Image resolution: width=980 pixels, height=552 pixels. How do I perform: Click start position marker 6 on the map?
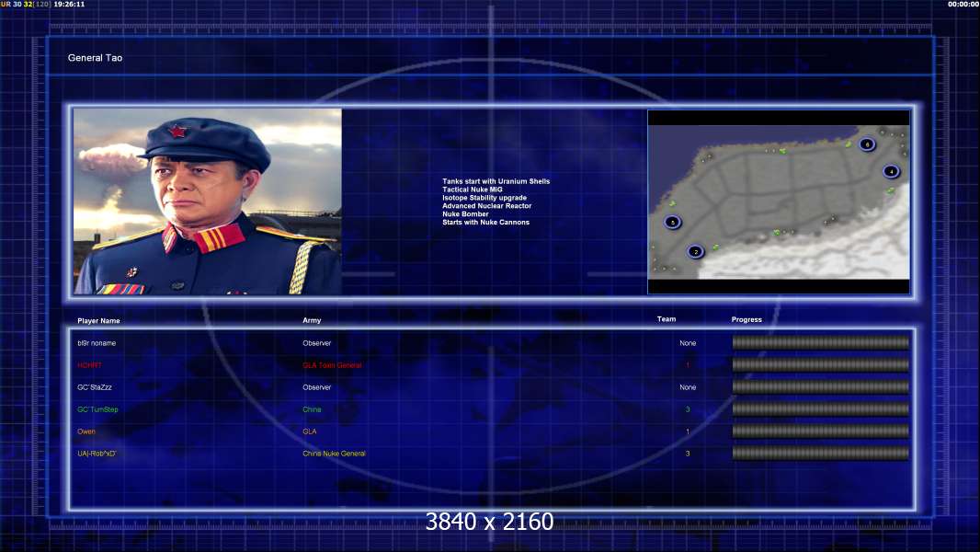pyautogui.click(x=866, y=144)
